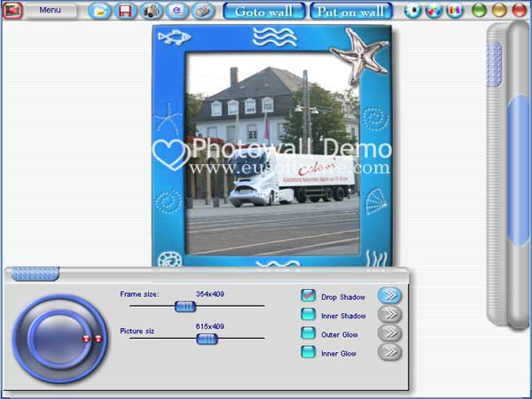The height and width of the screenshot is (399, 532).
Task: Click the Photowall app logo icon
Action: (x=12, y=11)
